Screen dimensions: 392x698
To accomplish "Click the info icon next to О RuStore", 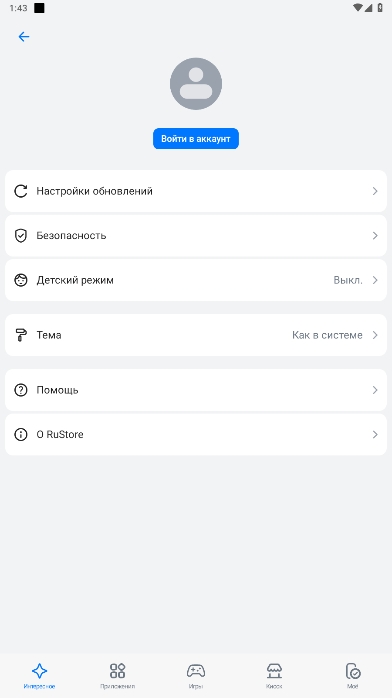I will pyautogui.click(x=21, y=434).
